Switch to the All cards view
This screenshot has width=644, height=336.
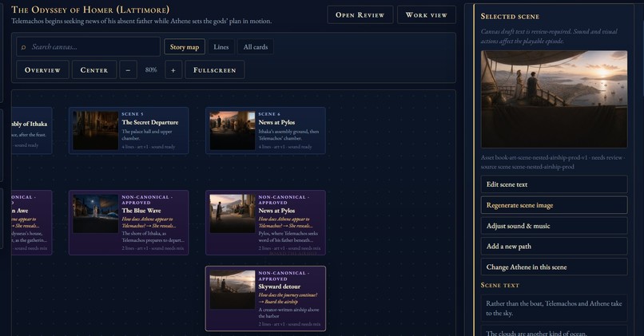[x=256, y=47]
